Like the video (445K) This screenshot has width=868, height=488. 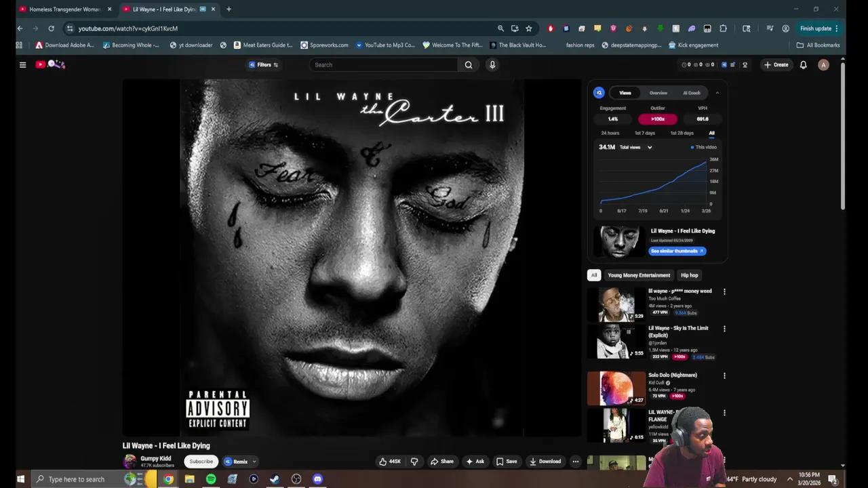[390, 462]
